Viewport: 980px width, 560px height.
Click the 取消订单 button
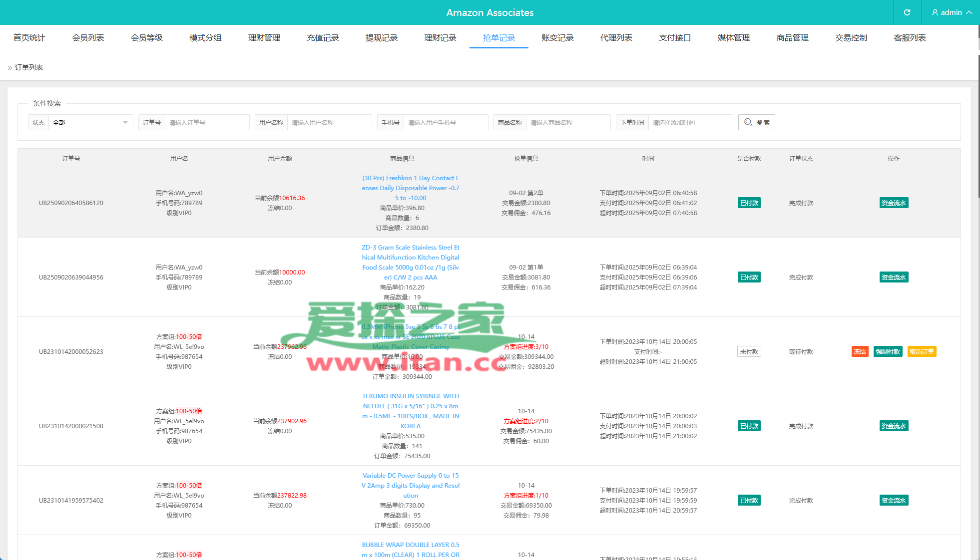922,351
